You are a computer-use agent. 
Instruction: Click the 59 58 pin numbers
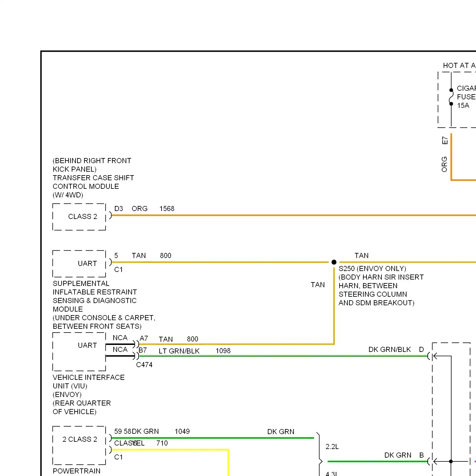click(123, 432)
